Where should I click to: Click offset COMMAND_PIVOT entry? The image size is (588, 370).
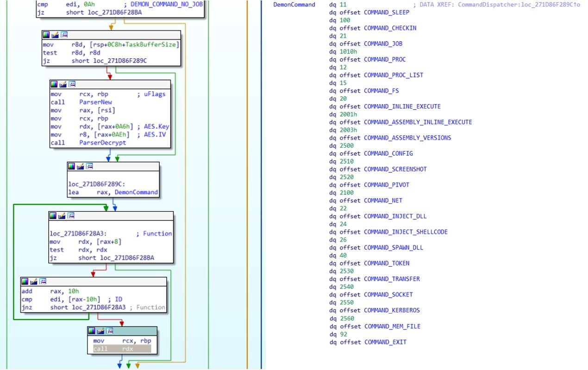tap(369, 185)
